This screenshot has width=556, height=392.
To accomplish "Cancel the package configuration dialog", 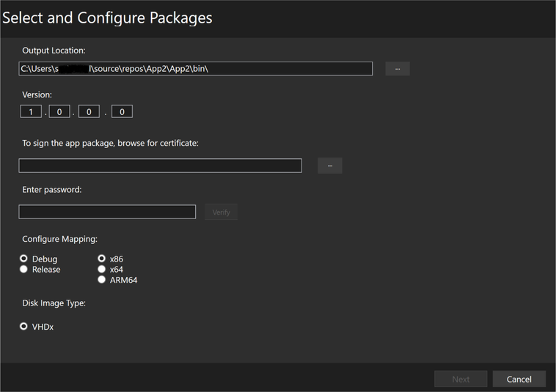I will pyautogui.click(x=519, y=379).
